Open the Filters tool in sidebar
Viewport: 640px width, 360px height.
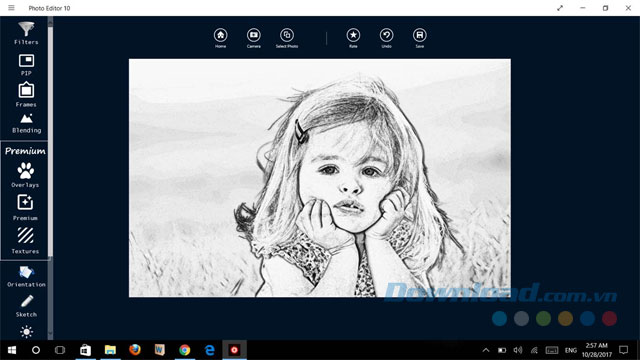tap(26, 33)
